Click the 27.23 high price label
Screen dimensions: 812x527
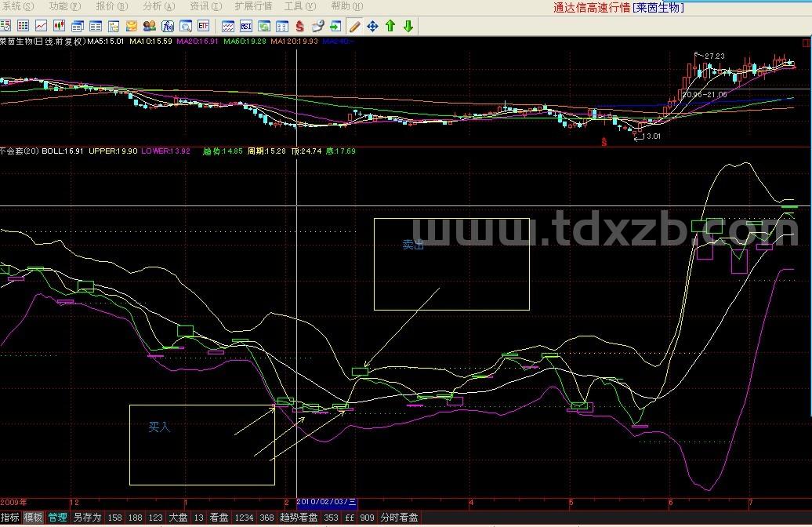tap(715, 56)
